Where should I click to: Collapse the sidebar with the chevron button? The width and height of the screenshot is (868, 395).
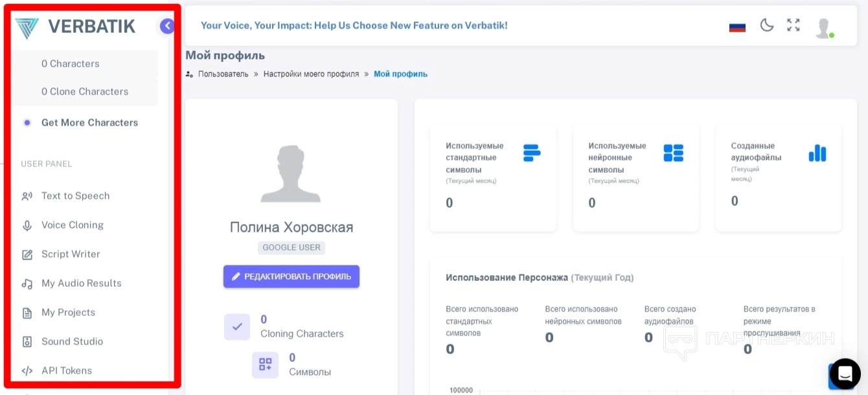167,26
